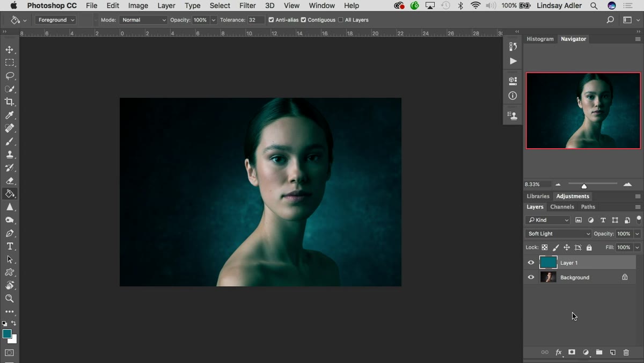Hide the Background layer visibility
This screenshot has height=363, width=644.
[531, 277]
